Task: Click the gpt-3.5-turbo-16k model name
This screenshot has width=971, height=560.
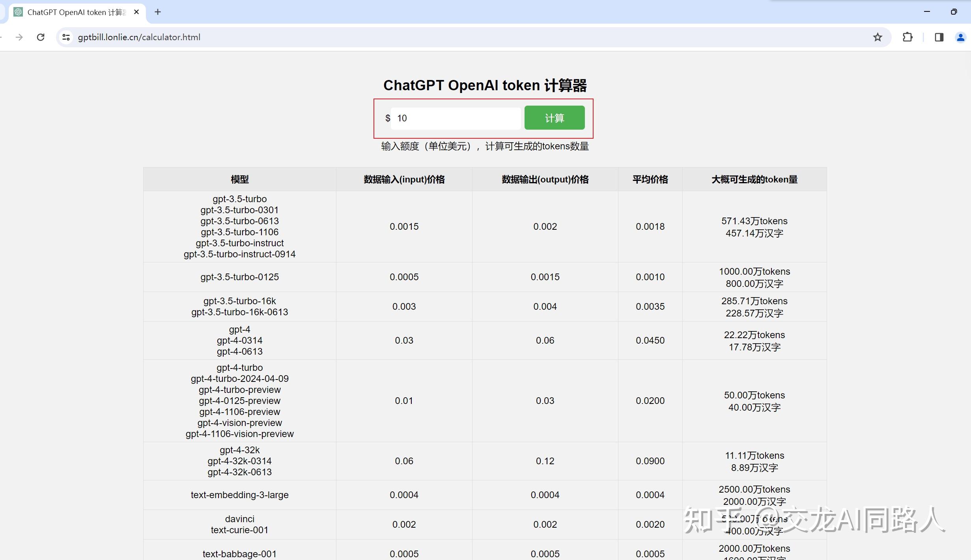Action: point(240,301)
